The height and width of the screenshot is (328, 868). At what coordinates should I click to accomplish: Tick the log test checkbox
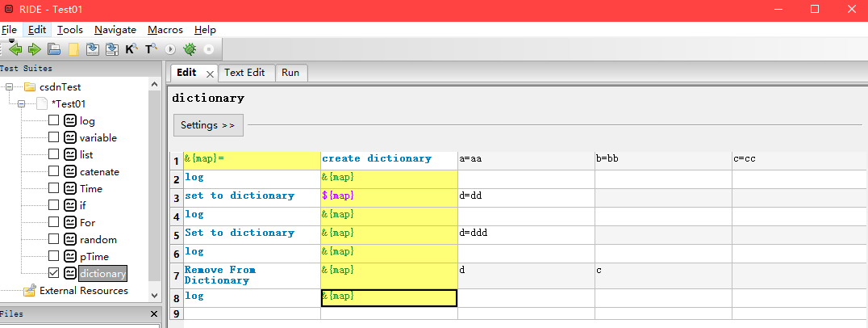coord(54,121)
